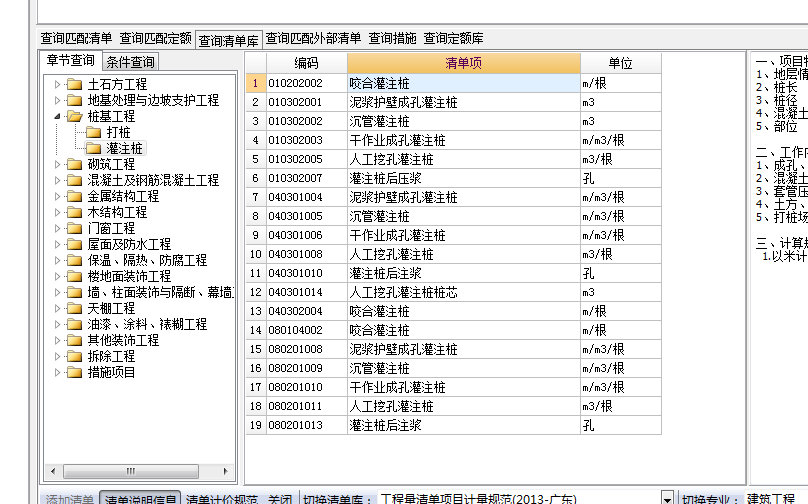Open the 查询匹配清单 tab
Screen dimensions: 808x504
click(76, 38)
